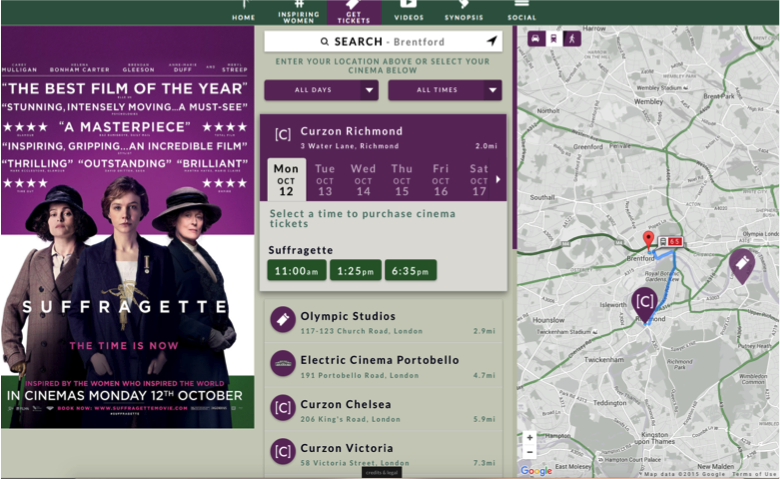Click the search magnifier icon
The width and height of the screenshot is (780, 479).
point(324,42)
